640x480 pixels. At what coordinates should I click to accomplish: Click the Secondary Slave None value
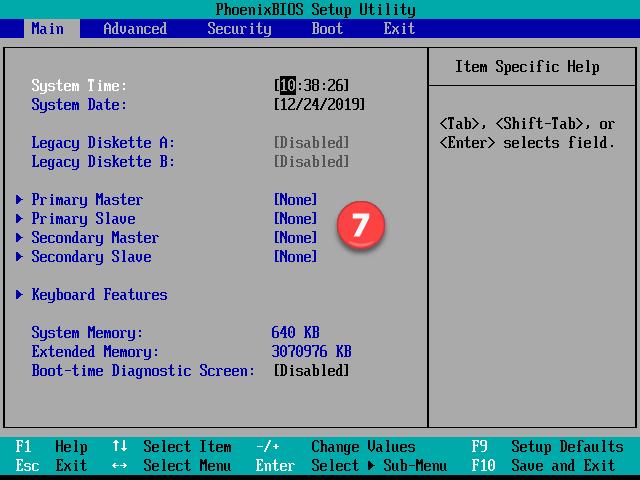point(295,256)
